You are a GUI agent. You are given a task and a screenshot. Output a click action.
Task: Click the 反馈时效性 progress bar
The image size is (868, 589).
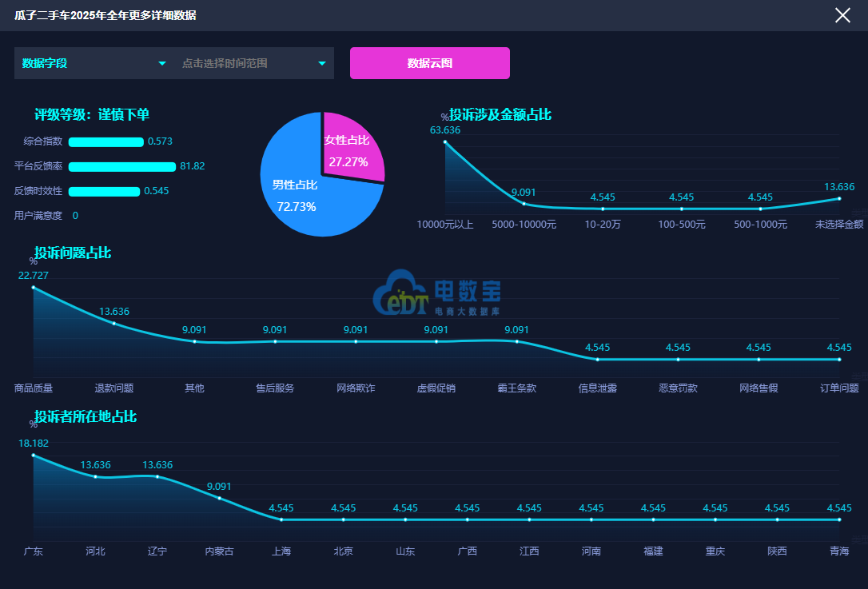[104, 191]
